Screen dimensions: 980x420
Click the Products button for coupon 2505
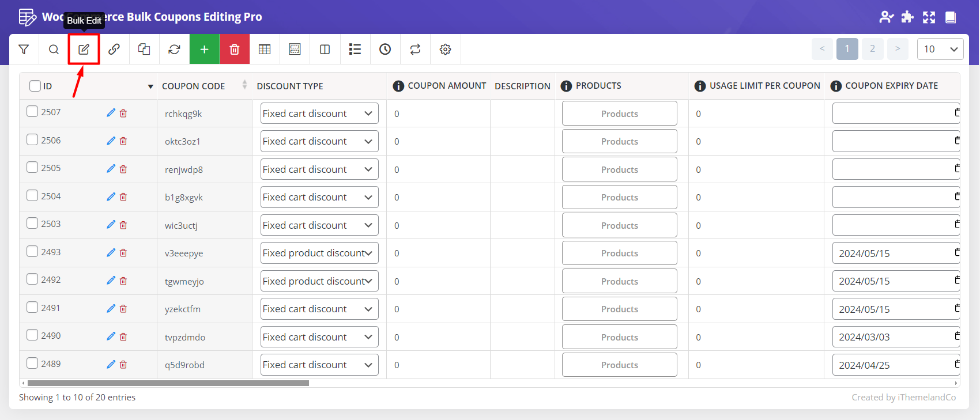[619, 169]
